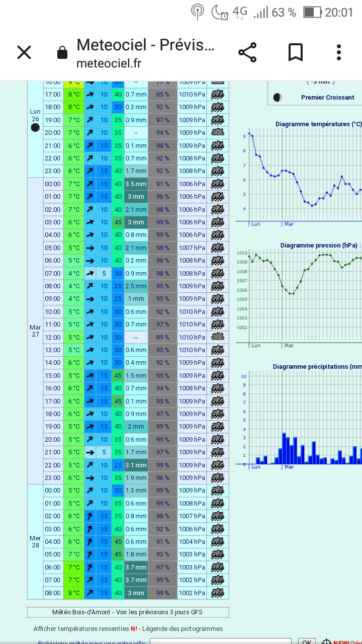The height and width of the screenshot is (644, 362).
Task: Open Météo Bois-d'Amont prévisions 3 jours GFS
Action: [x=128, y=612]
